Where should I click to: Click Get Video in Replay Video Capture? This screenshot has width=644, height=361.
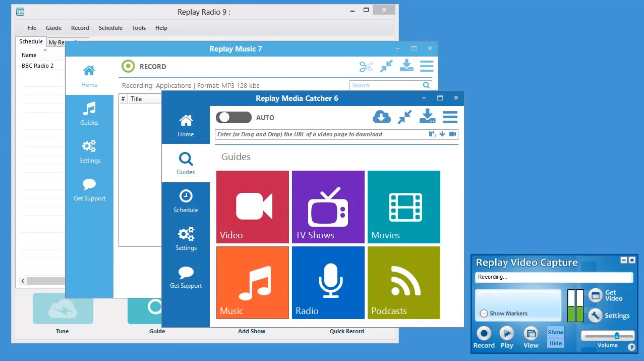pyautogui.click(x=606, y=295)
